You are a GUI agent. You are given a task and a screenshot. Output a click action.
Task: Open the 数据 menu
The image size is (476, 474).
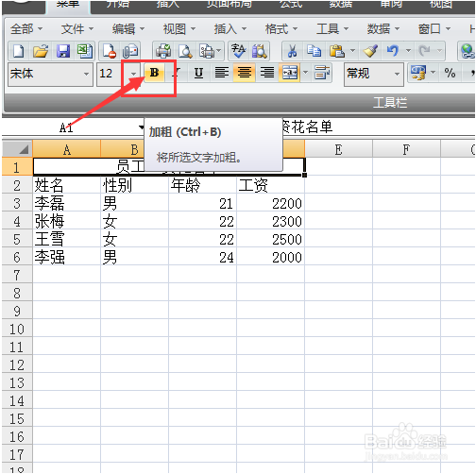383,29
